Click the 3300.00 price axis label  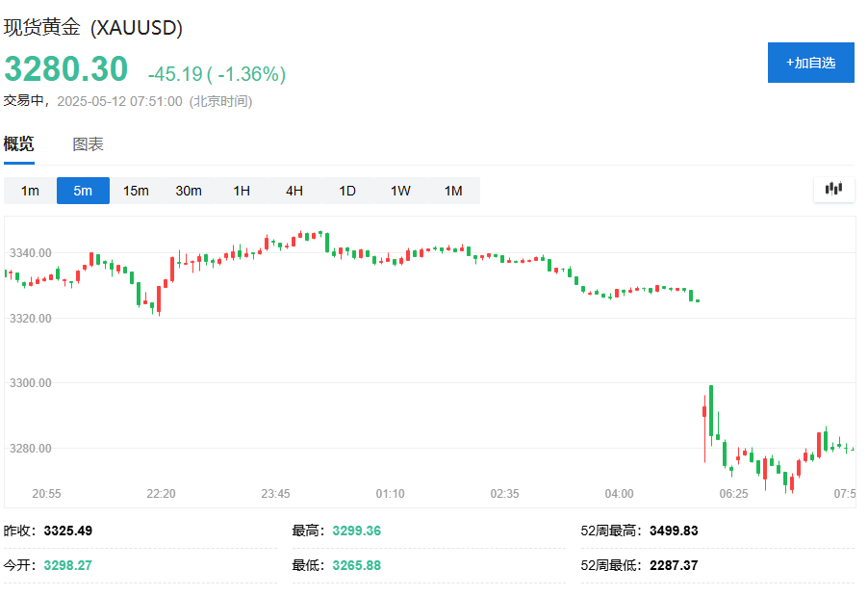[x=30, y=383]
